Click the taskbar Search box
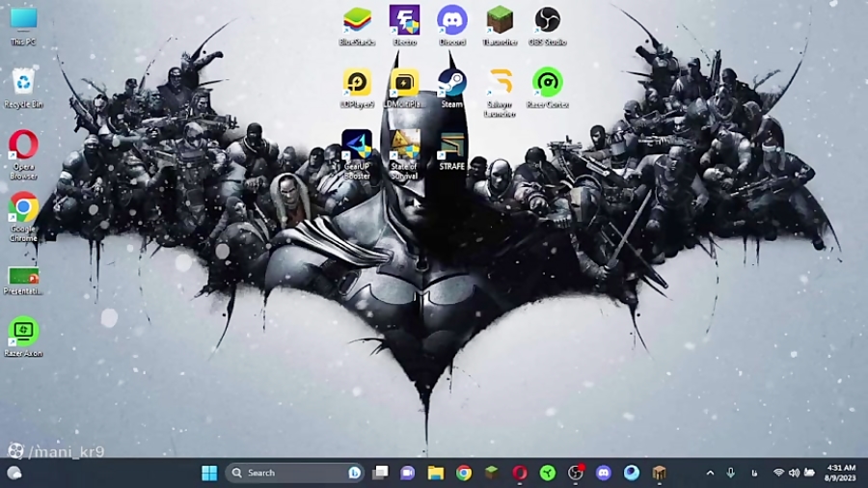The image size is (868, 488). pos(294,474)
